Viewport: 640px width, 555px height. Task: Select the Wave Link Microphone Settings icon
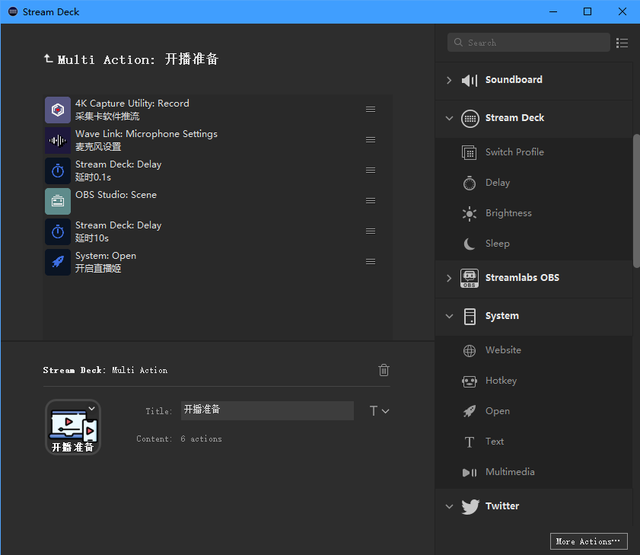pos(58,140)
